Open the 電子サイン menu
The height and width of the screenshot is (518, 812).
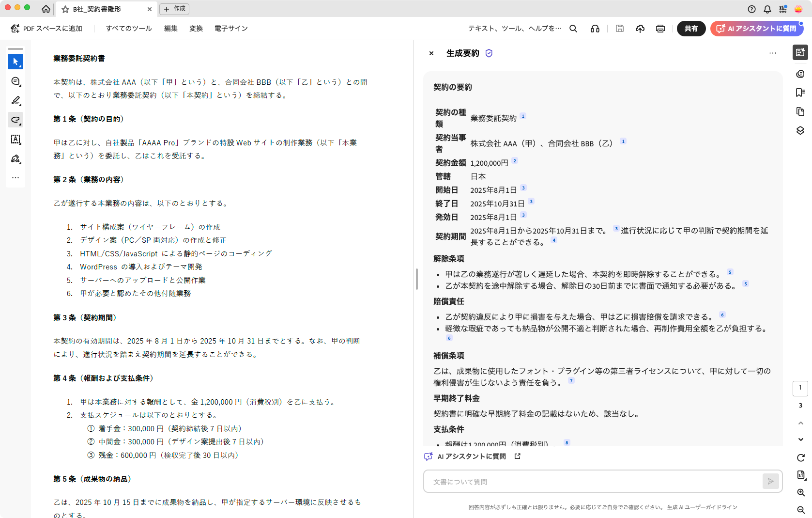(x=231, y=29)
